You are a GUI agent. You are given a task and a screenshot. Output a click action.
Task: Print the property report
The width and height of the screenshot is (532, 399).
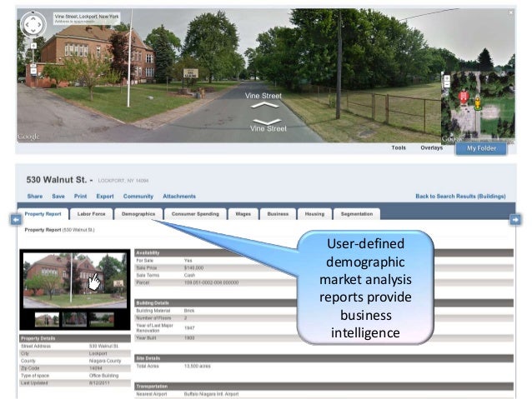coord(81,196)
